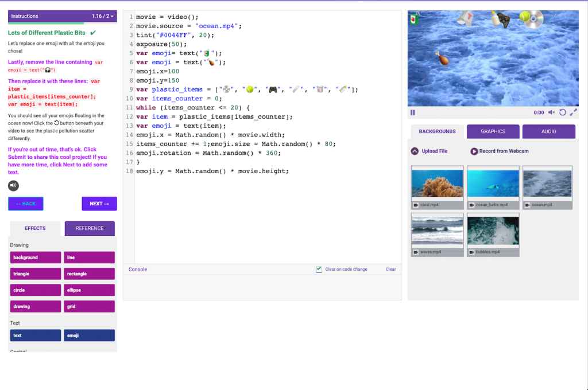
Task: Click video camera icon on bubbles.mp4
Action: pyautogui.click(x=471, y=252)
